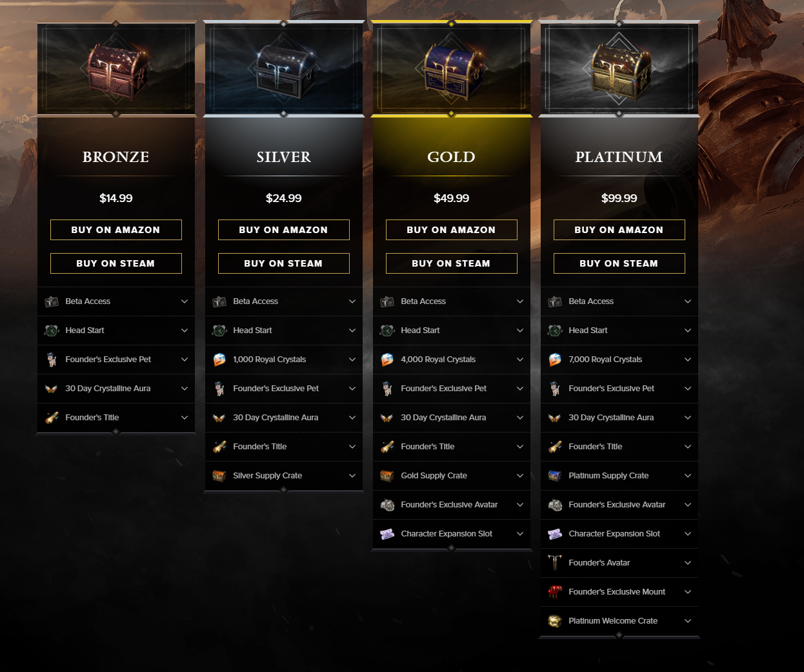Click the Platinum Welcome Crate icon
The width and height of the screenshot is (804, 672).
(555, 621)
